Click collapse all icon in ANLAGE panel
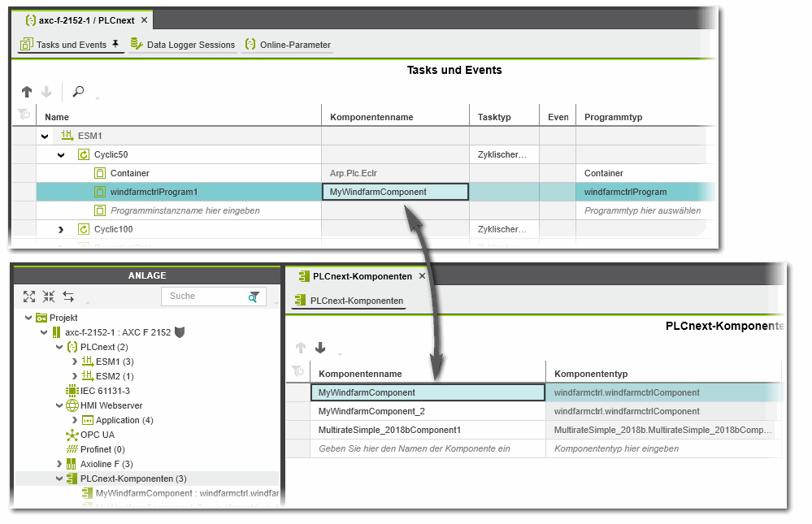The image size is (812, 524). click(49, 297)
